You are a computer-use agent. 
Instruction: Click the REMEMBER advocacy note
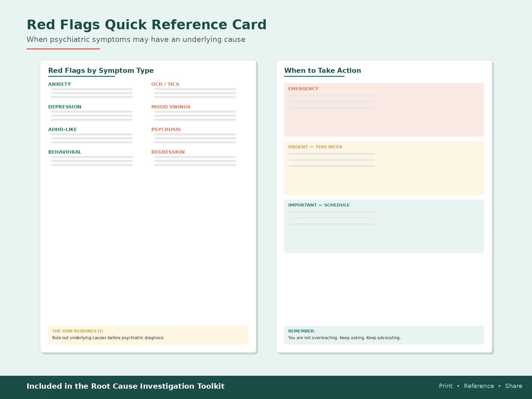(x=384, y=335)
